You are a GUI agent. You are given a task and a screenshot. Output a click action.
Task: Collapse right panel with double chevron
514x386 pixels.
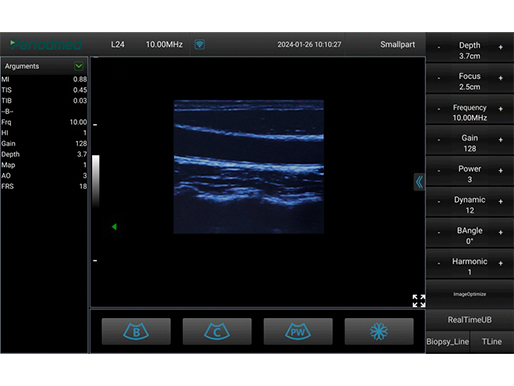419,182
